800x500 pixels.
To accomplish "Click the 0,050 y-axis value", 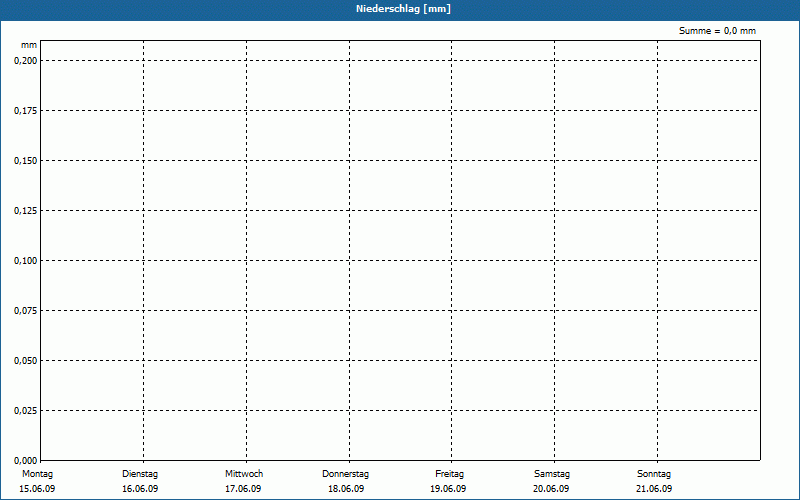I will 26,361.
